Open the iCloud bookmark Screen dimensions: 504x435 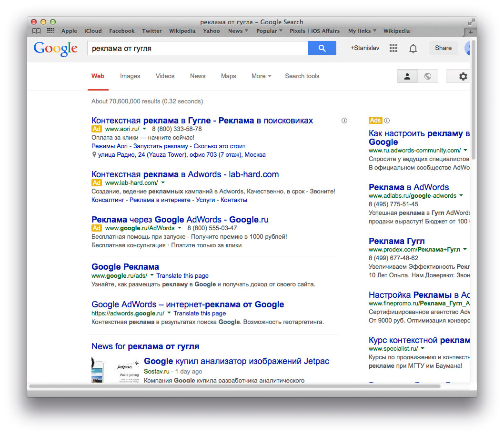(93, 31)
